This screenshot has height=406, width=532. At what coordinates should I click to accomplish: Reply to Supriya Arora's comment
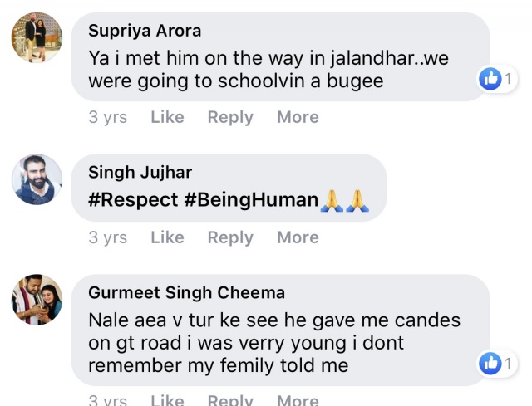click(x=230, y=117)
